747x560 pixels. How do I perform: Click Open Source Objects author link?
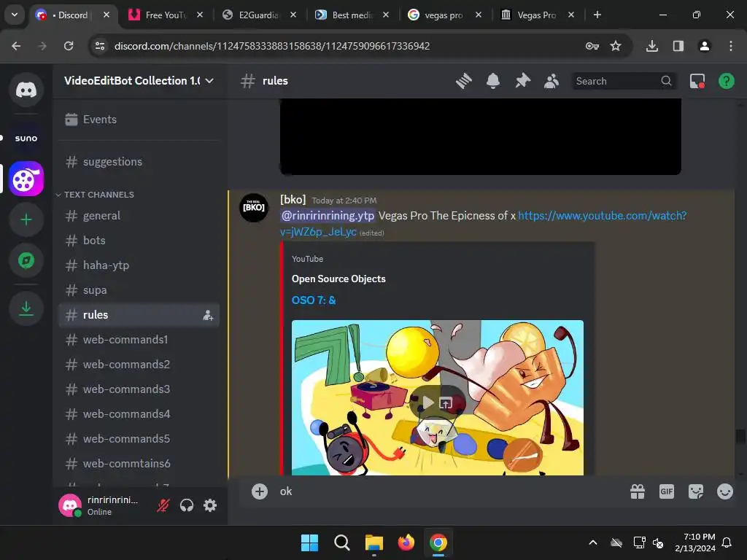click(338, 279)
